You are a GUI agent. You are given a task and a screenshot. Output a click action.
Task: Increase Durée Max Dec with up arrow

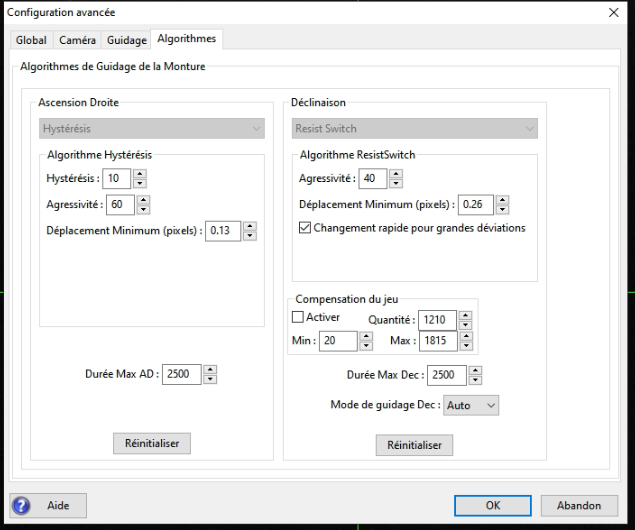click(x=475, y=370)
